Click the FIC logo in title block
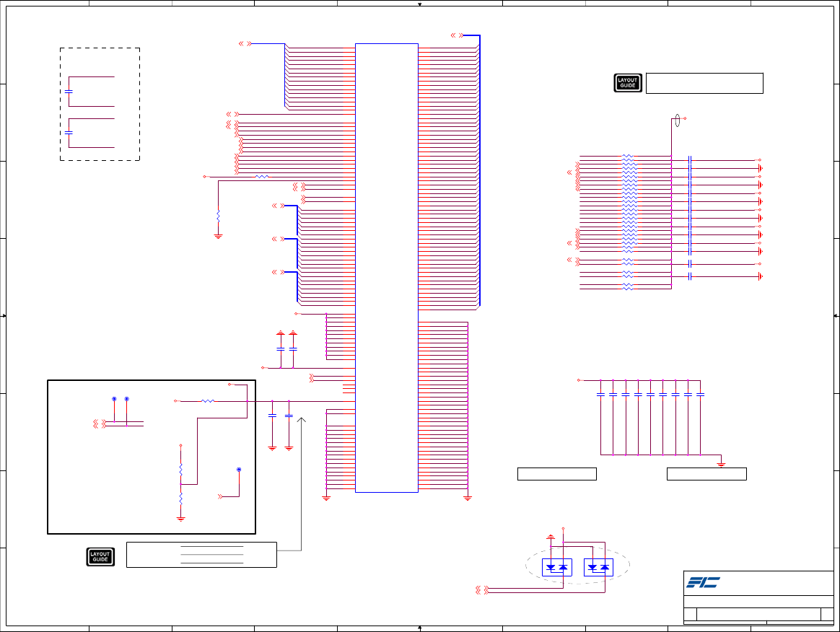 (x=703, y=582)
